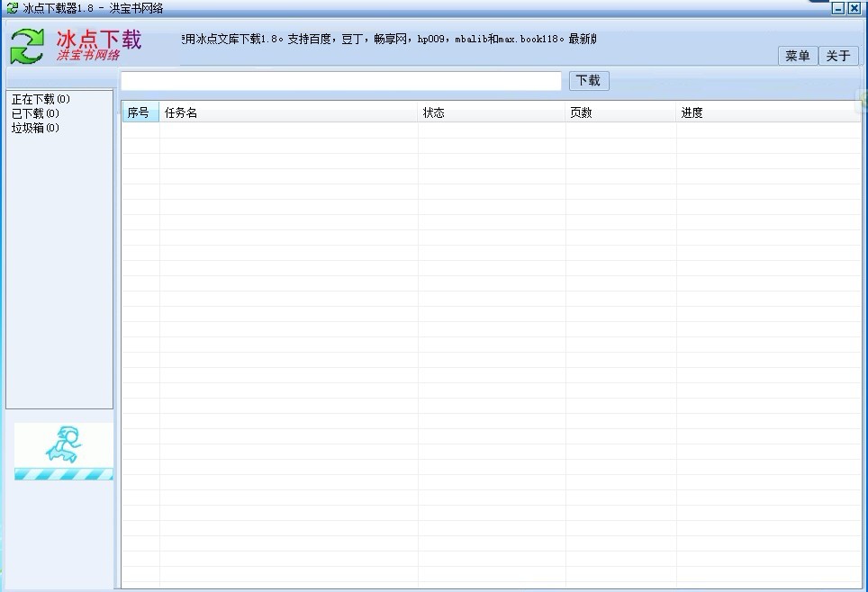868x592 pixels.
Task: Select 正在下载 (0) in sidebar
Action: point(41,99)
